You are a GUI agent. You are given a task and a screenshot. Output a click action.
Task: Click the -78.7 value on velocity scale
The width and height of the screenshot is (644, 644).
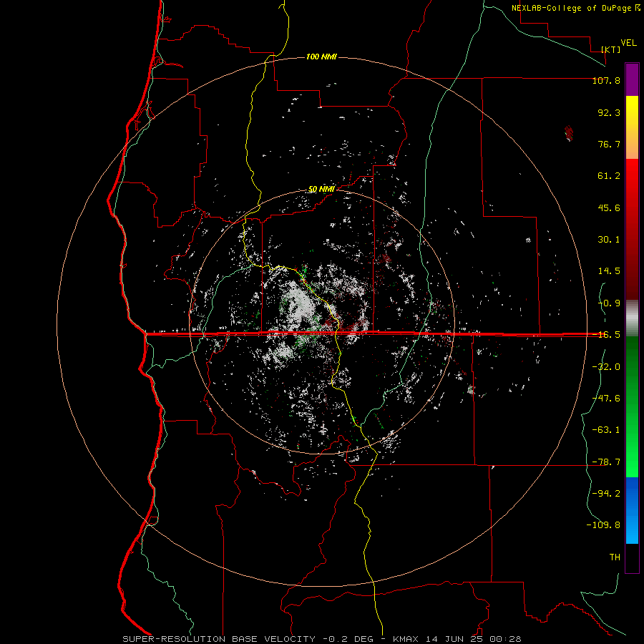(606, 462)
